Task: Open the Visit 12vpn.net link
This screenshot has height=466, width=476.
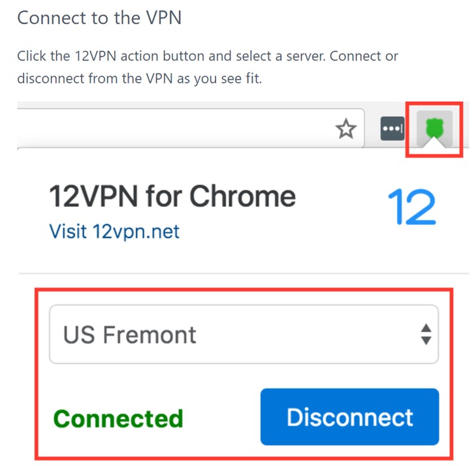Action: coord(114,230)
